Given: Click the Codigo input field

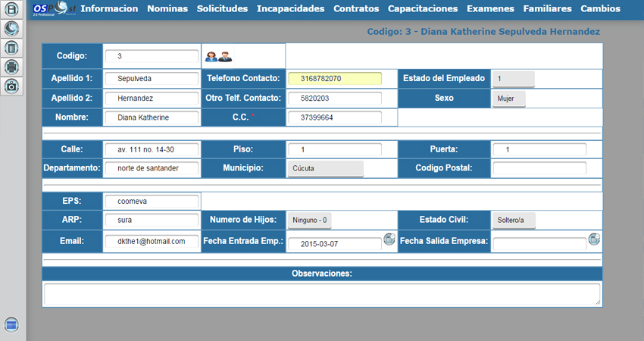Looking at the screenshot, I should coord(152,56).
